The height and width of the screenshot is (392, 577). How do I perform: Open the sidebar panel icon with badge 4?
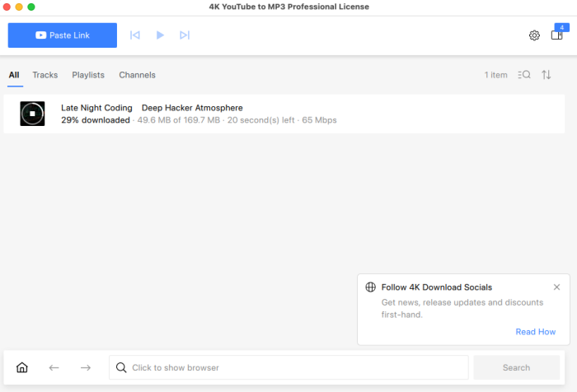point(557,35)
